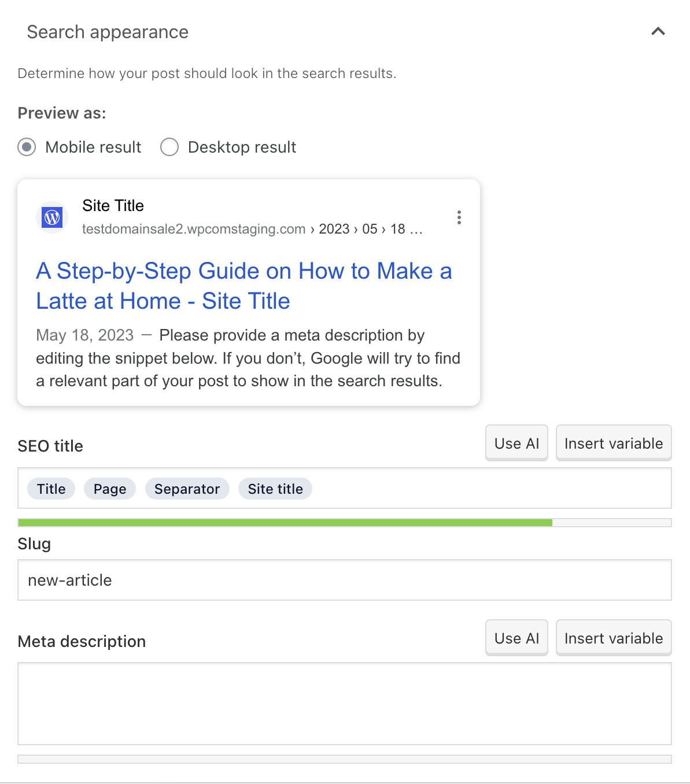Screen dimensions: 690x784
Task: Click Use AI next to SEO title
Action: pyautogui.click(x=516, y=443)
